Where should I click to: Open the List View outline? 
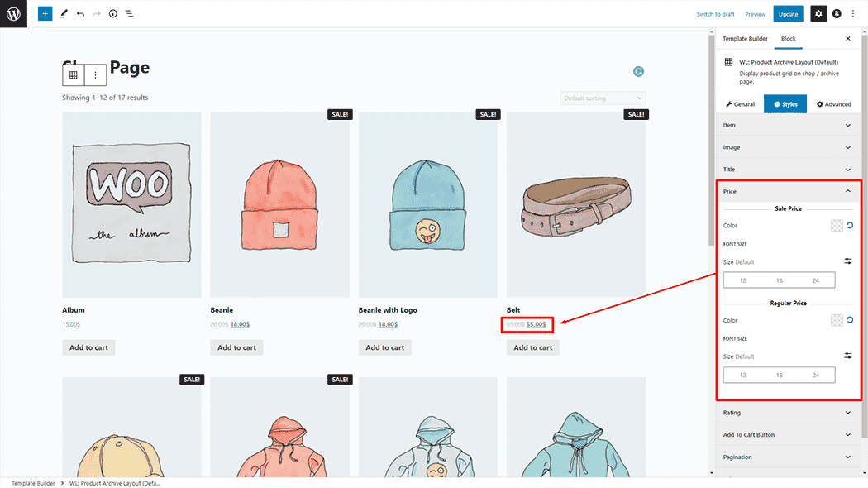129,14
